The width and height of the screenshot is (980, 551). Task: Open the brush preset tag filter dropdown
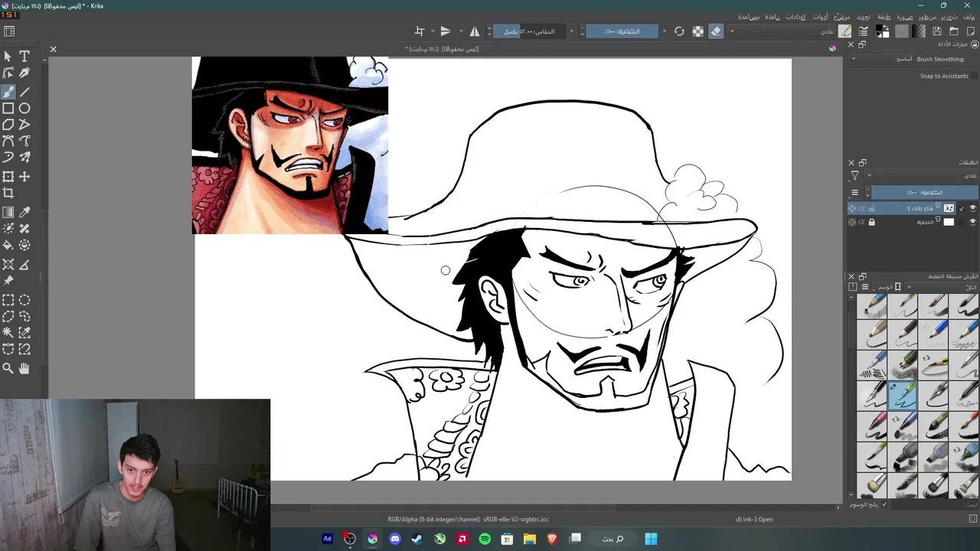[x=942, y=287]
